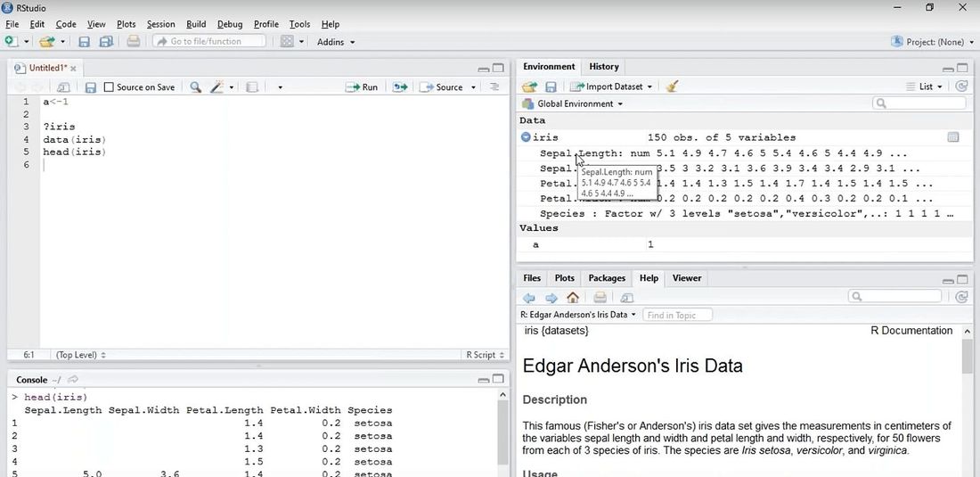Switch to the Files tab
The height and width of the screenshot is (477, 980).
[x=532, y=277]
